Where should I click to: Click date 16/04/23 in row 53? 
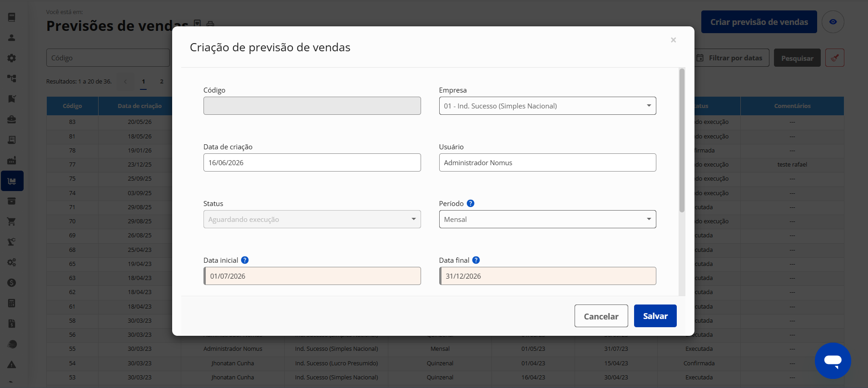533,377
